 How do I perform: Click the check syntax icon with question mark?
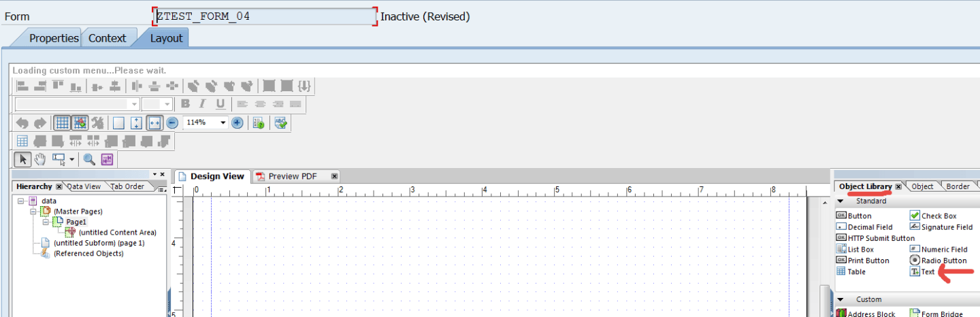(x=259, y=123)
